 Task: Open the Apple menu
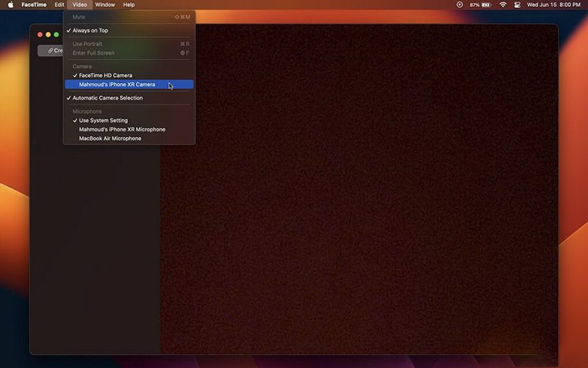pyautogui.click(x=11, y=5)
